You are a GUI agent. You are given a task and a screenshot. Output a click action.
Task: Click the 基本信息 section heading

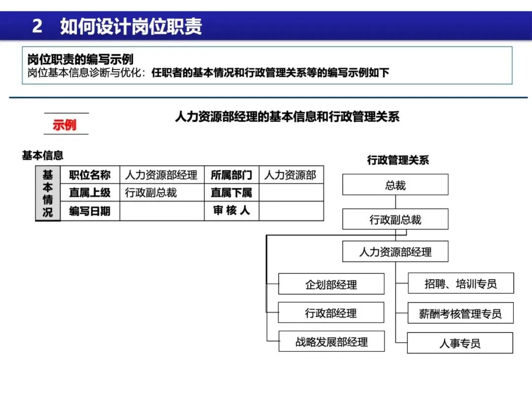[x=43, y=155]
